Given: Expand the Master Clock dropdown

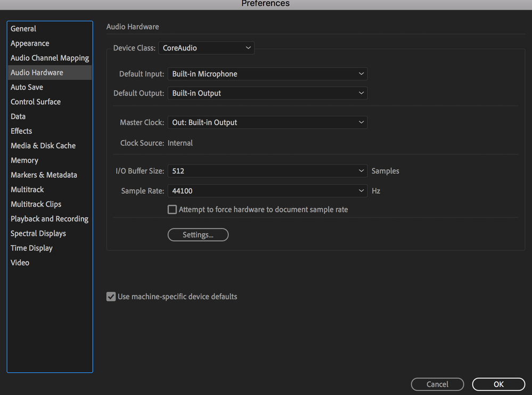Looking at the screenshot, I should tap(267, 122).
